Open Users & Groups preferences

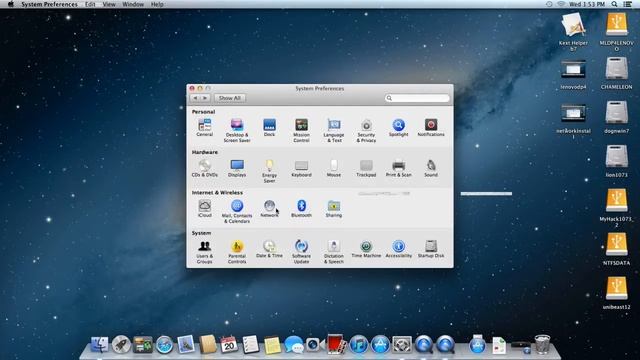[204, 251]
